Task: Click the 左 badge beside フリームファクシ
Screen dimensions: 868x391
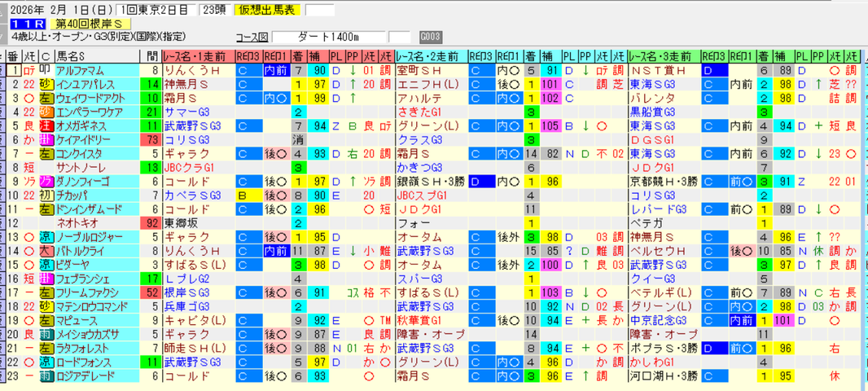Action: point(46,292)
